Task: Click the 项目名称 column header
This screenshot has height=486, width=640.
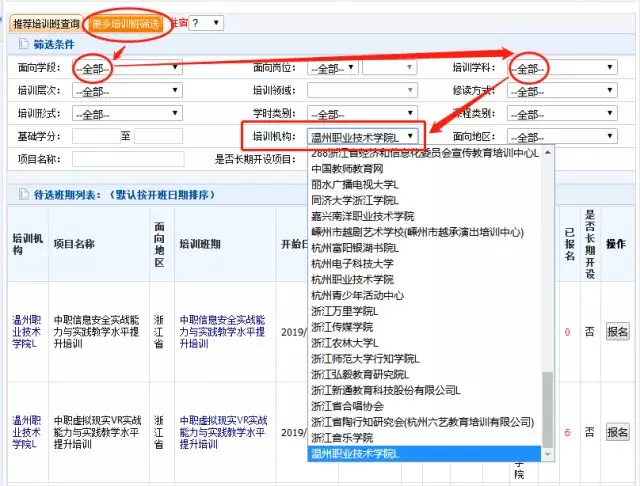Action: coord(74,244)
